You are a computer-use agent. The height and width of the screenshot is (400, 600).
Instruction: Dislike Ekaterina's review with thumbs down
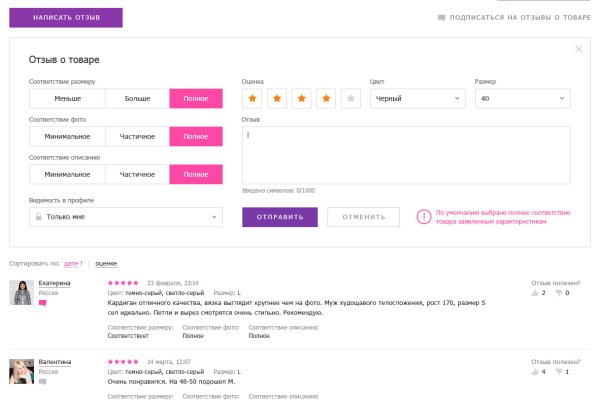560,293
